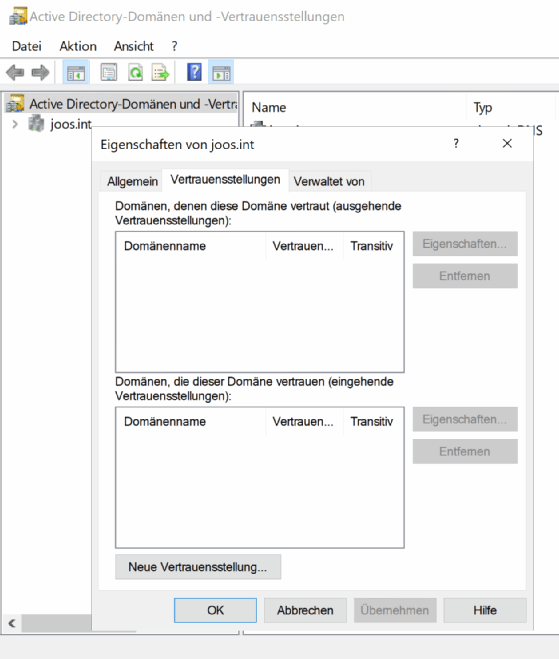559x659 pixels.
Task: Click Neue Vertrauensstellung... button
Action: click(198, 567)
